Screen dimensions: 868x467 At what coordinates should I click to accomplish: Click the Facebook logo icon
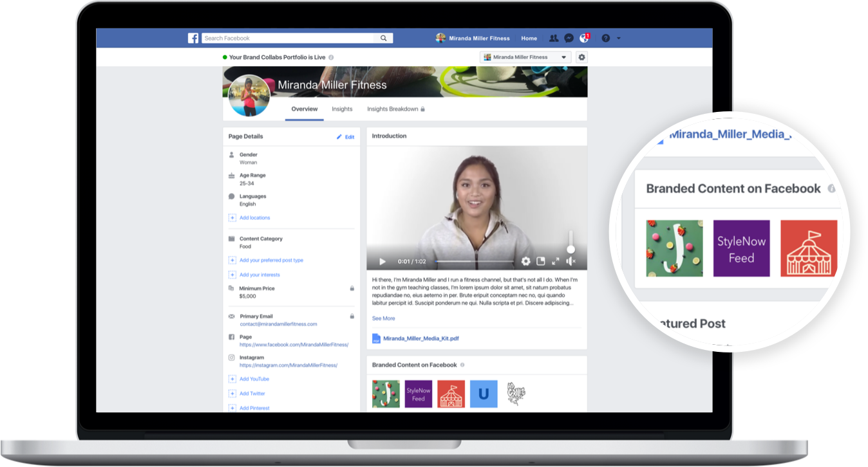pyautogui.click(x=193, y=38)
